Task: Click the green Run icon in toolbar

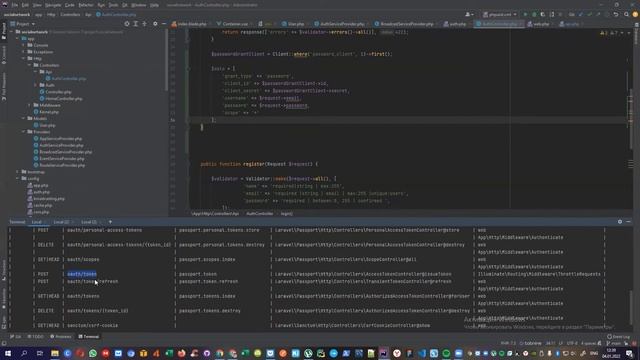Action: tap(525, 14)
